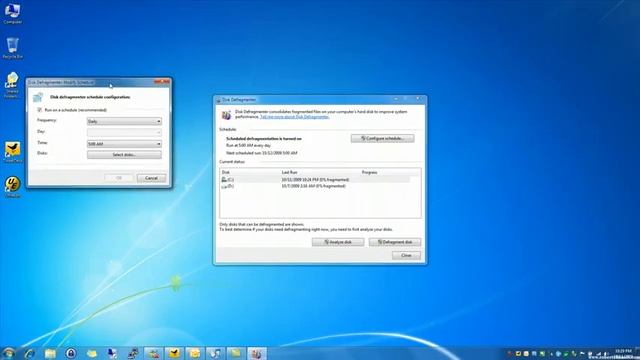Click the D: Last Run 0% fragmented cell
The image size is (640, 360).
pyautogui.click(x=313, y=186)
